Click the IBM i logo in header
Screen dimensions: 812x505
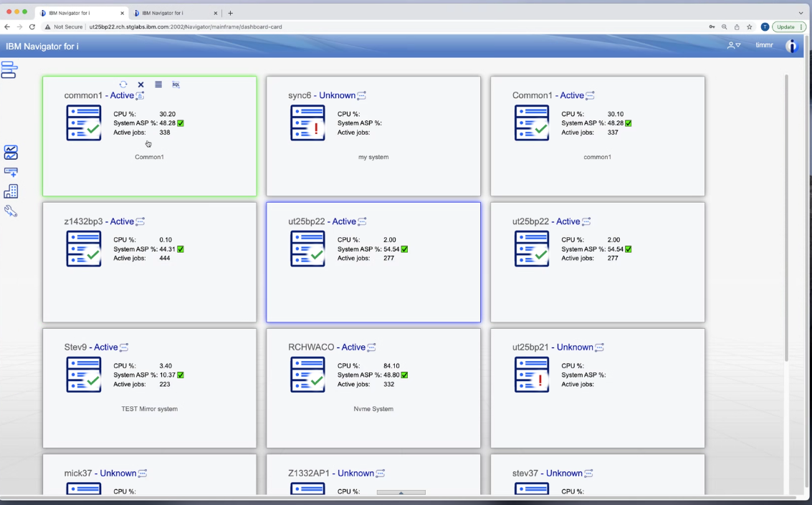(x=791, y=46)
